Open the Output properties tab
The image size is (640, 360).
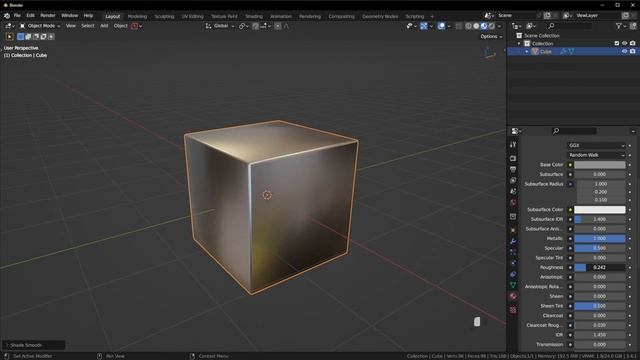513,169
